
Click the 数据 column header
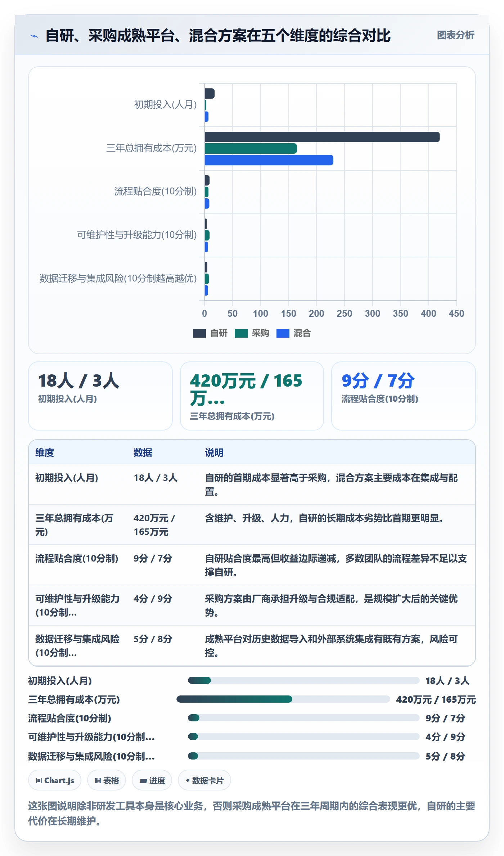tap(143, 452)
